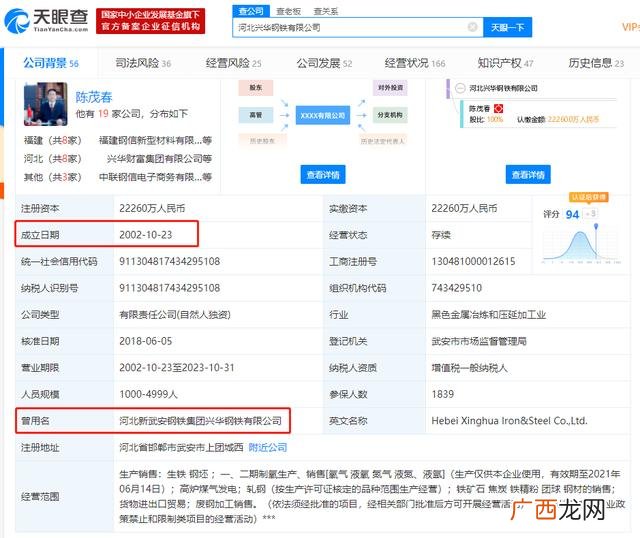Click the score value 94
Viewport: 640px width, 538px height.
click(x=572, y=214)
